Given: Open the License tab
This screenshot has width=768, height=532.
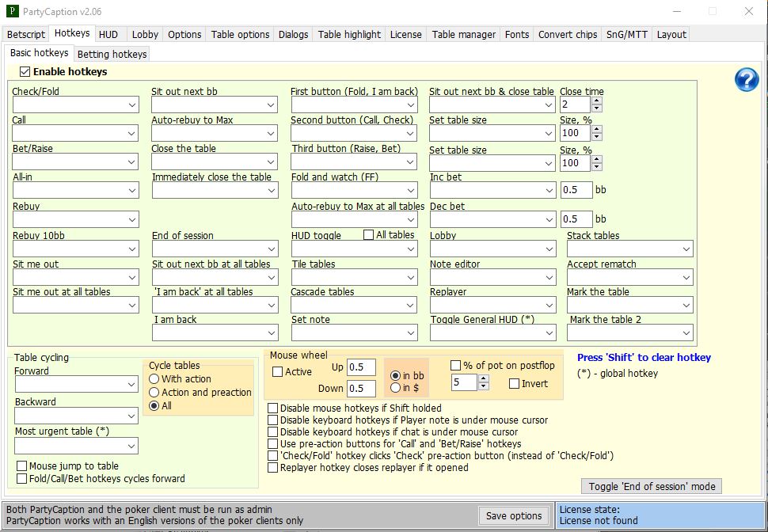Looking at the screenshot, I should point(405,35).
